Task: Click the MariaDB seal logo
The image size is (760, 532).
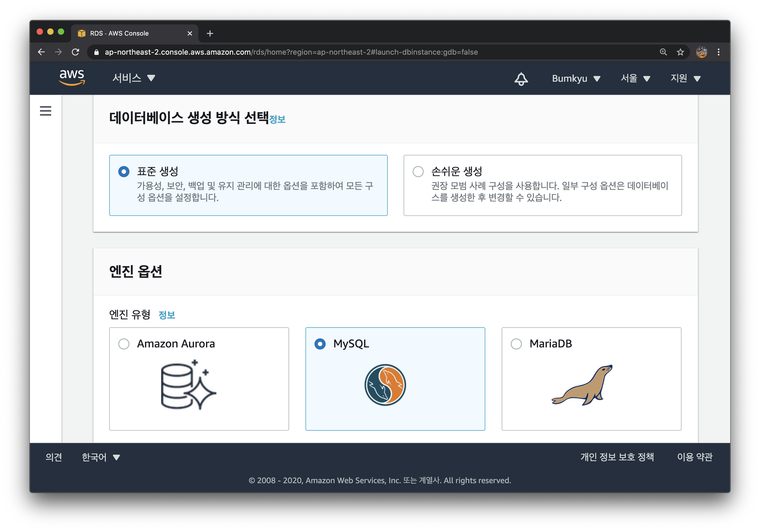Action: (582, 385)
